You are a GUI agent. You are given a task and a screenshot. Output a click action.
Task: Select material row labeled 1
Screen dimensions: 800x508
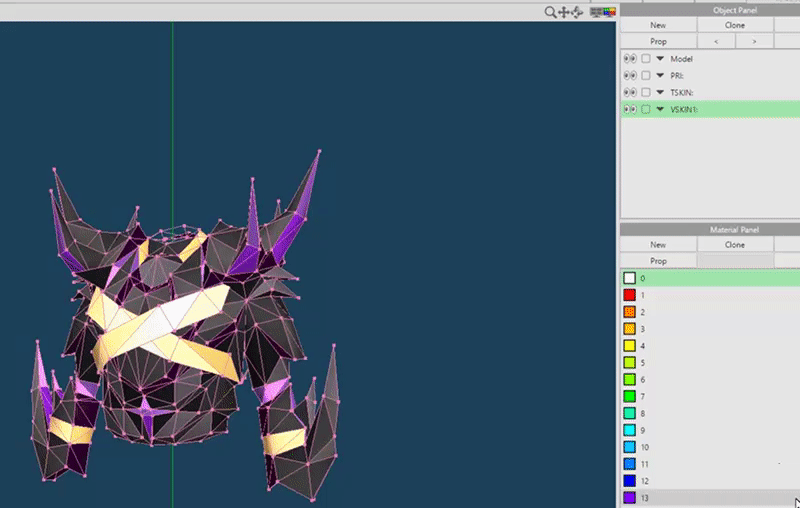click(710, 295)
